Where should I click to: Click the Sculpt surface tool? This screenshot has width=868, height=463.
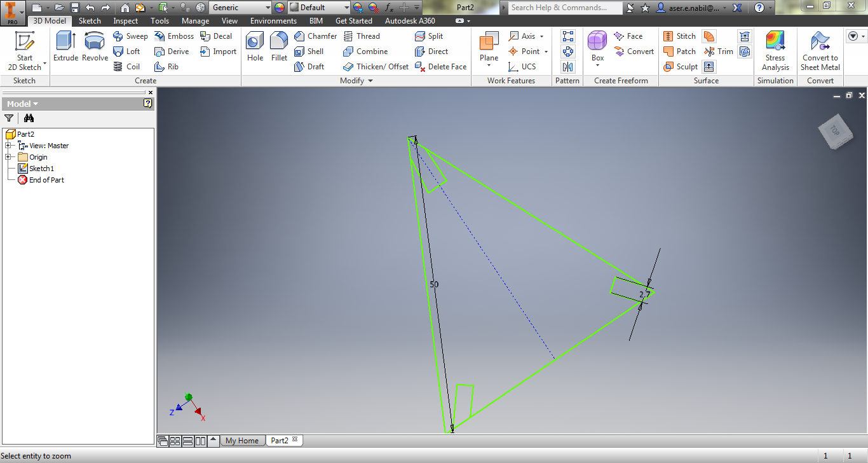click(681, 67)
